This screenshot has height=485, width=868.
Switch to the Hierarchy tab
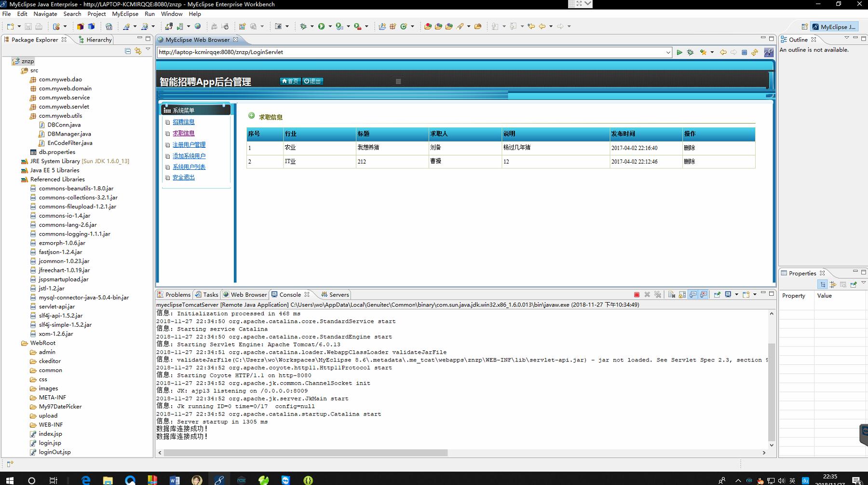(95, 40)
